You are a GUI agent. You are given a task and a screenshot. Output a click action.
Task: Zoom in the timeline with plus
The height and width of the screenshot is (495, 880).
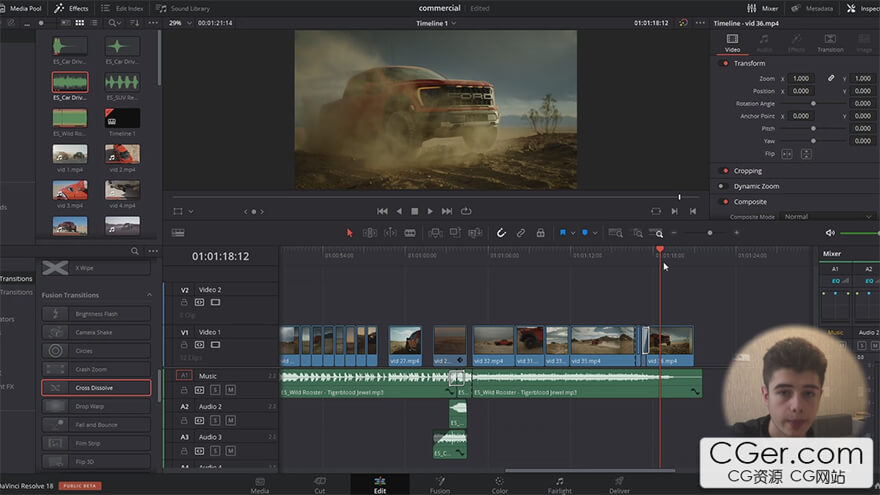(736, 233)
